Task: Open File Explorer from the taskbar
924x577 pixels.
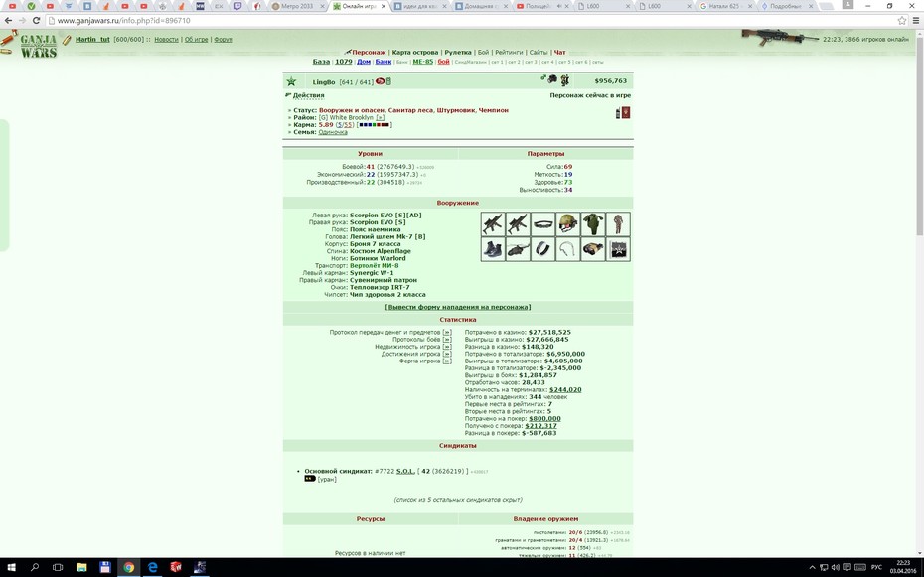Action: (x=81, y=568)
